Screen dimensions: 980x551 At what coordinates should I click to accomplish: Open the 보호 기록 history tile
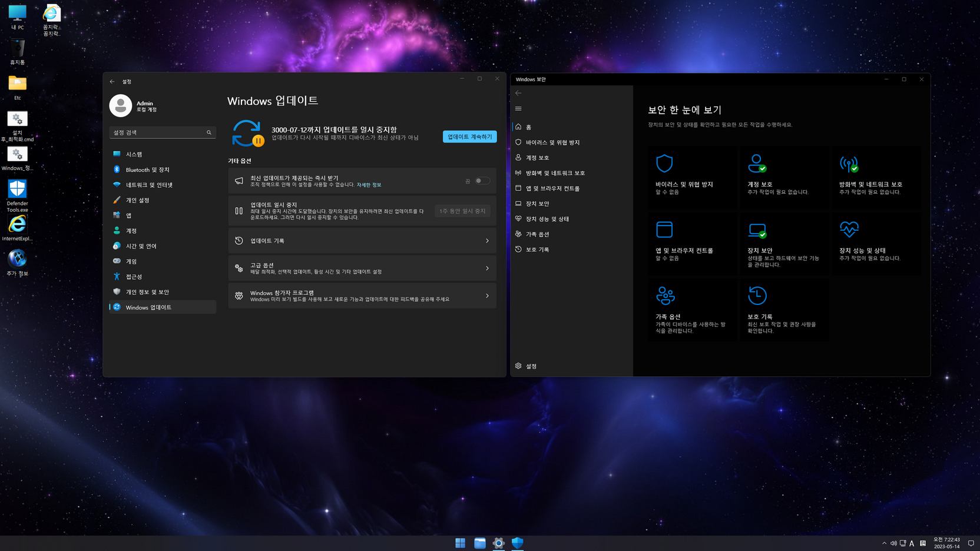[x=784, y=310]
